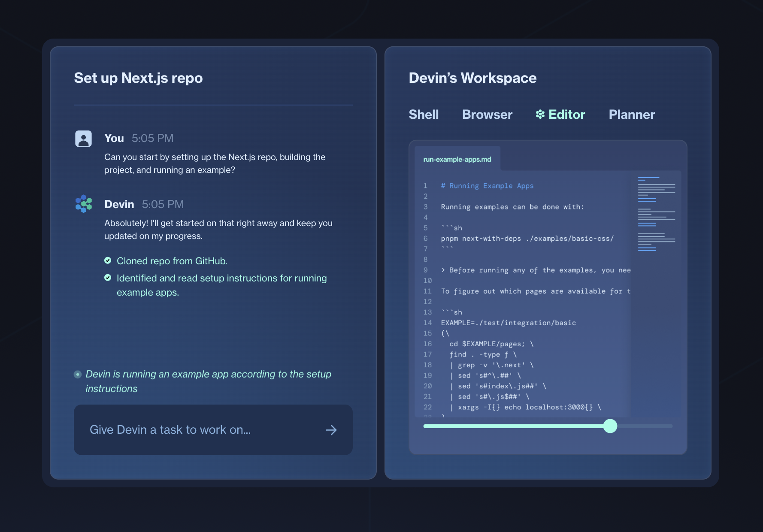
Task: Select the run-example-apps.md file tab
Action: [x=457, y=159]
